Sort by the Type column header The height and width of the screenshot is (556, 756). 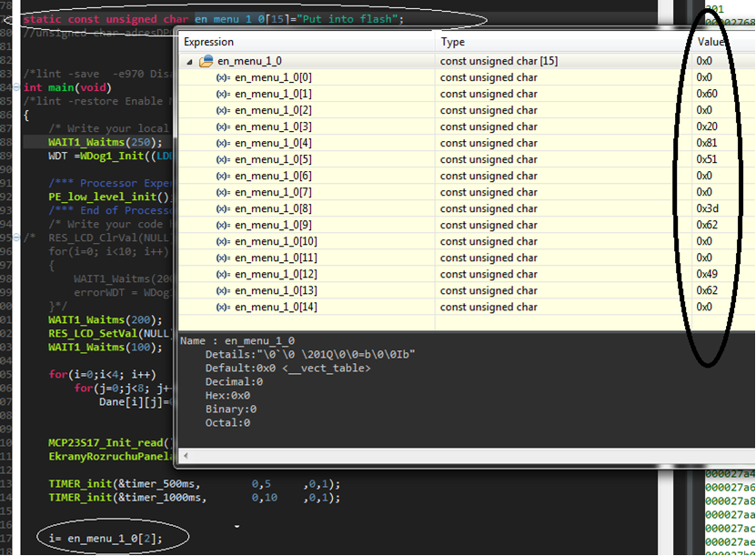click(563, 42)
